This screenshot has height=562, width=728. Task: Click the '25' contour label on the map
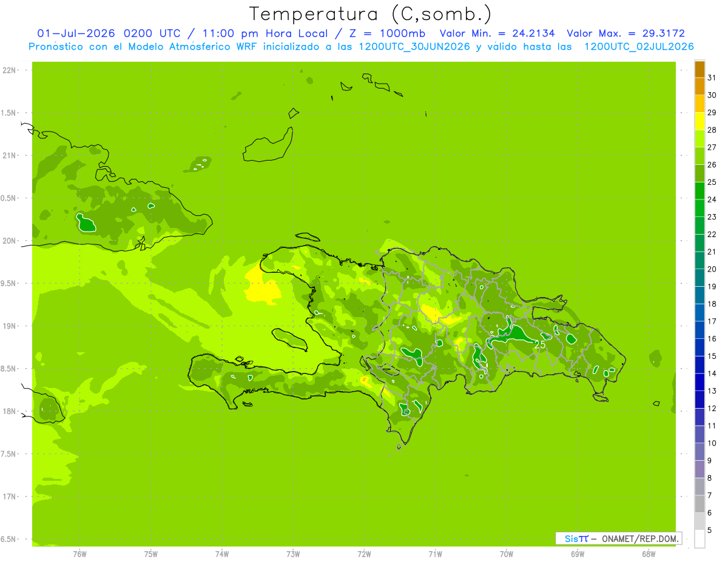point(539,344)
